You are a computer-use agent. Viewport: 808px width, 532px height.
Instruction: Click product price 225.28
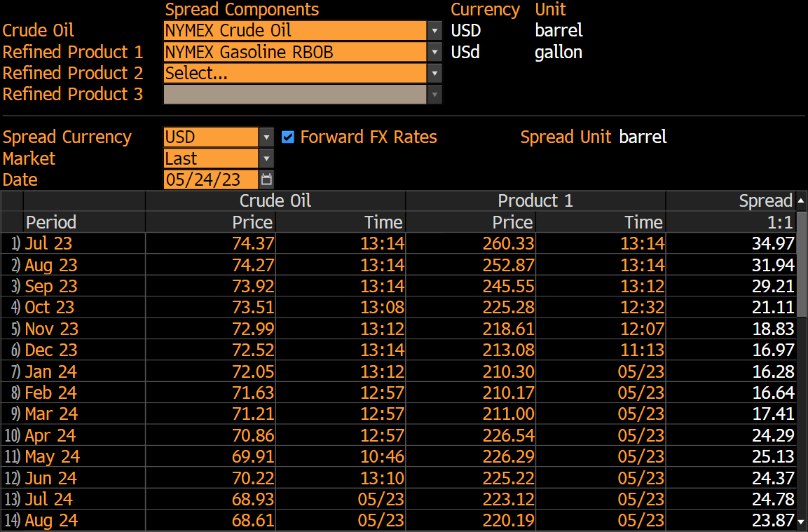[x=509, y=307]
